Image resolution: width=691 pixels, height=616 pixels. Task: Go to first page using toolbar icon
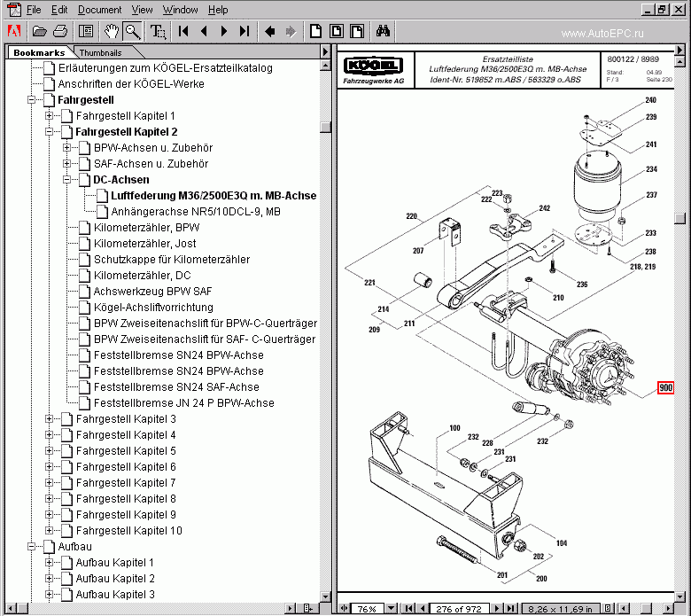point(183,31)
